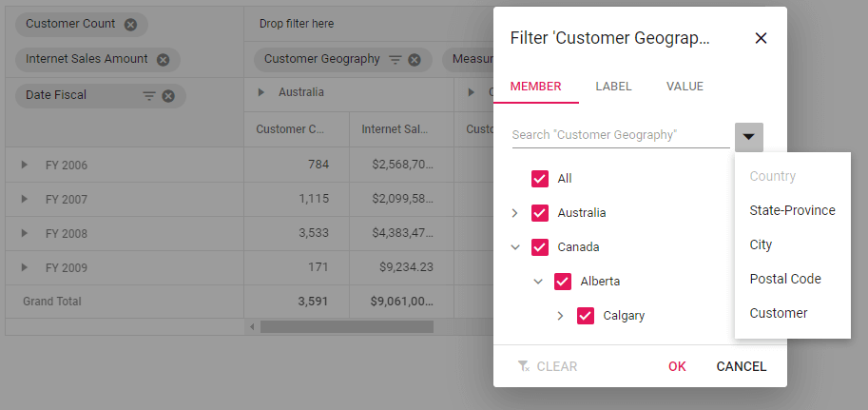Click the Customer Geography search field
This screenshot has height=410, width=868.
620,135
